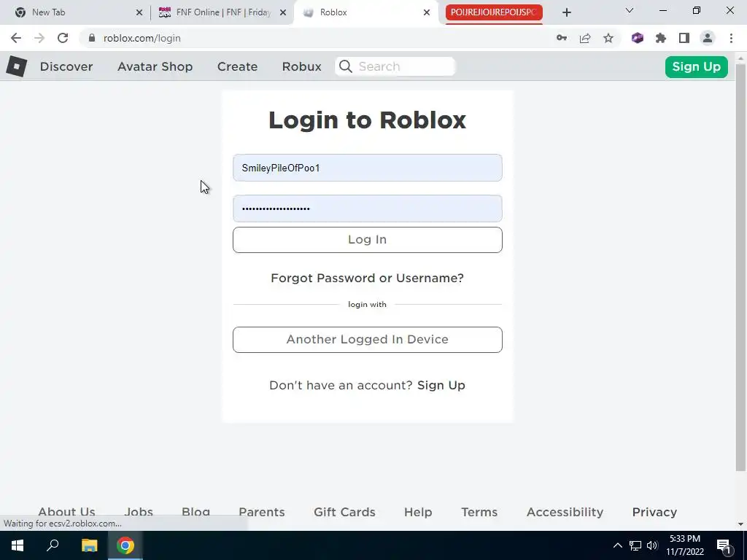Click Chrome icon in taskbar
Screen dimensions: 747x560
coord(125,545)
